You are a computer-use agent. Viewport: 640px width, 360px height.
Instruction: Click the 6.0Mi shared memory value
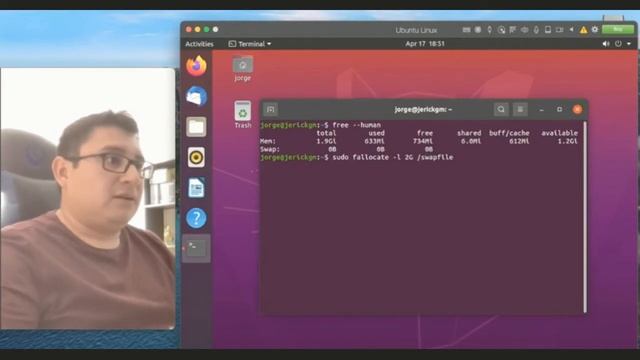tap(471, 141)
